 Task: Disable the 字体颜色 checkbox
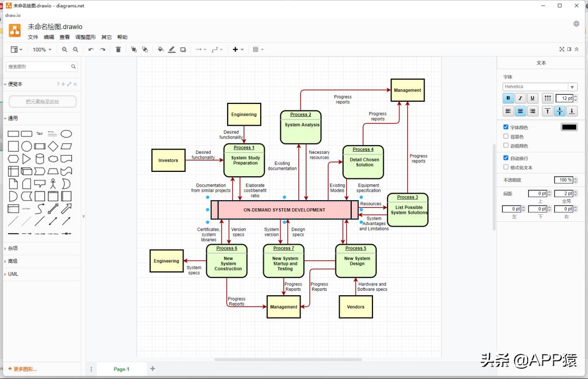[506, 127]
